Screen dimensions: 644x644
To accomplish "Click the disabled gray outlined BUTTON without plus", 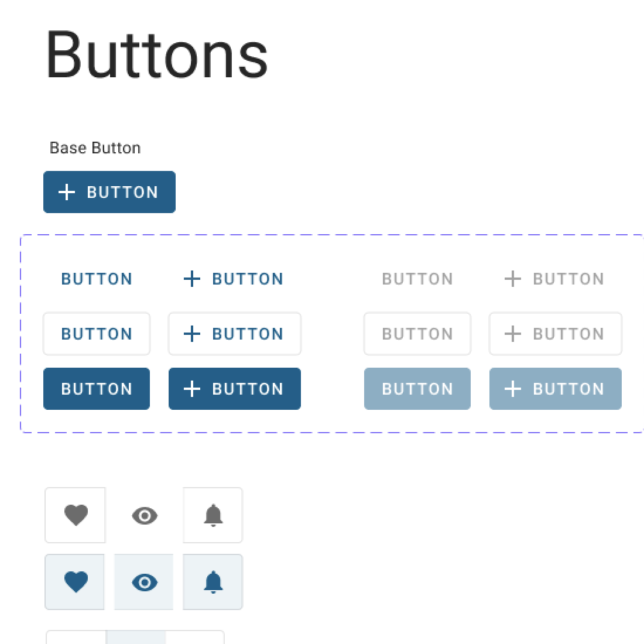I will 417,334.
